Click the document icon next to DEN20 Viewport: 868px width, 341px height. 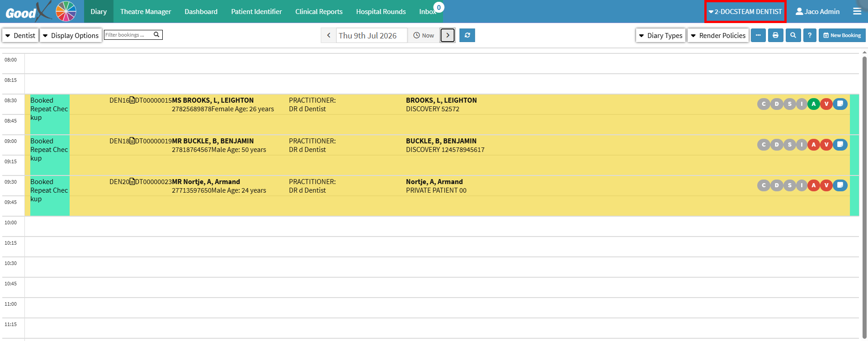[132, 182]
